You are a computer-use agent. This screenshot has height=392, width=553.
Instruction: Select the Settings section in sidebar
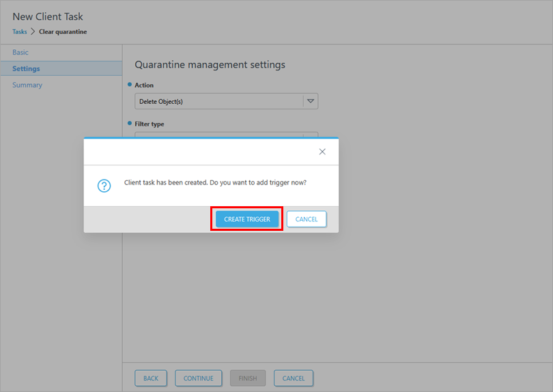pos(26,69)
